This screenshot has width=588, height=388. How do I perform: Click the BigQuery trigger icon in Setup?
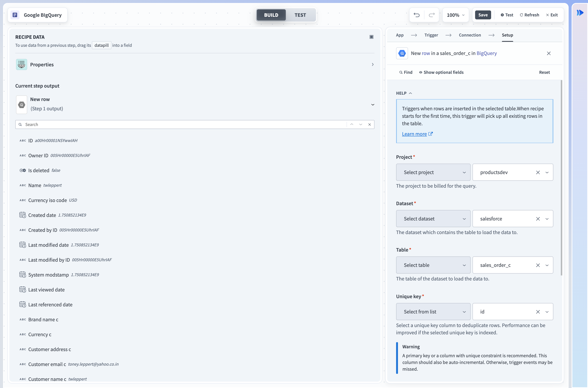[x=402, y=53]
